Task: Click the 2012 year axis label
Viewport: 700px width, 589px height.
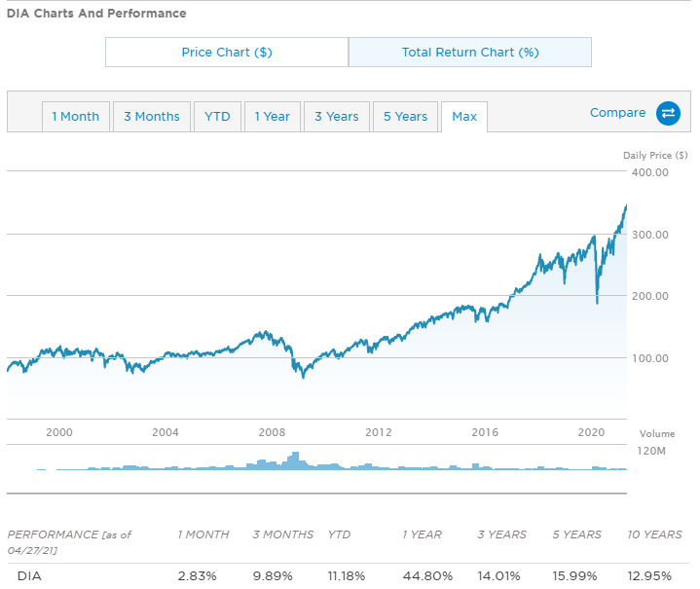Action: coord(379,432)
